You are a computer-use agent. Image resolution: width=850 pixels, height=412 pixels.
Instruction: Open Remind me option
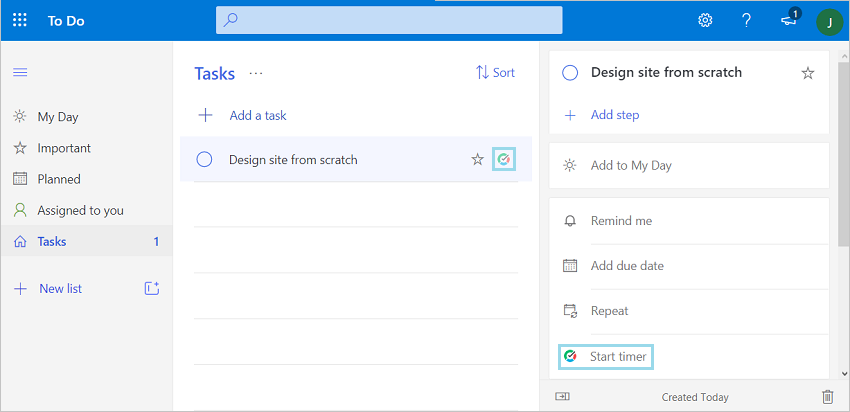[689, 221]
